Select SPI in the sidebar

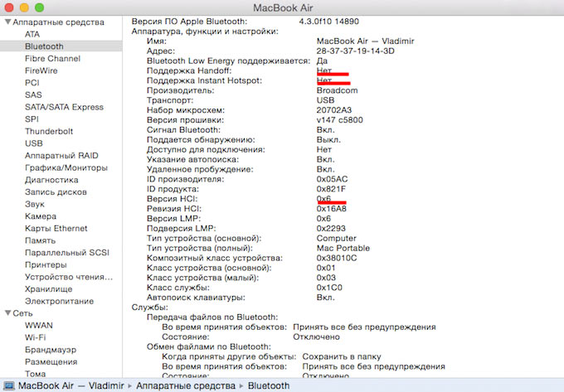coord(32,119)
